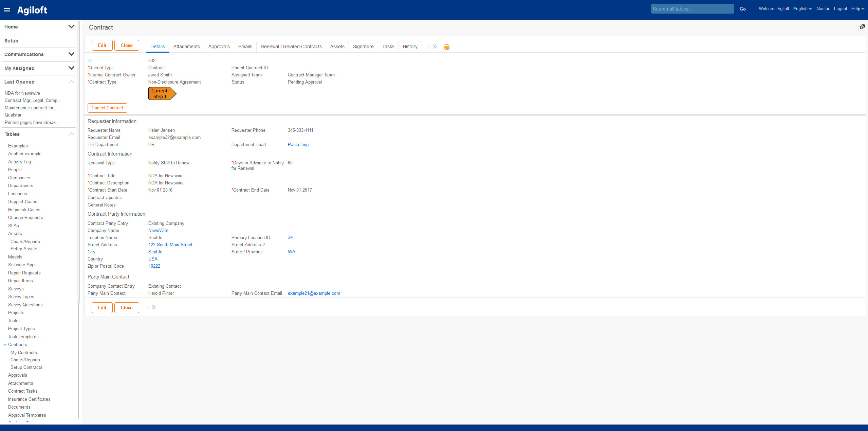Open the English language dropdown
This screenshot has height=431, width=868.
click(802, 9)
